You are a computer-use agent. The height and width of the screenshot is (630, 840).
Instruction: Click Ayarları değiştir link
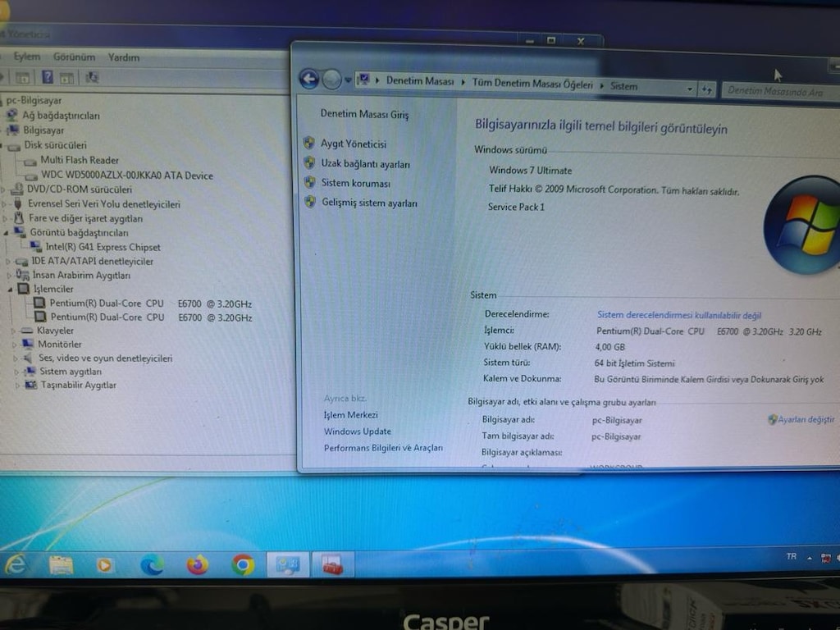806,419
